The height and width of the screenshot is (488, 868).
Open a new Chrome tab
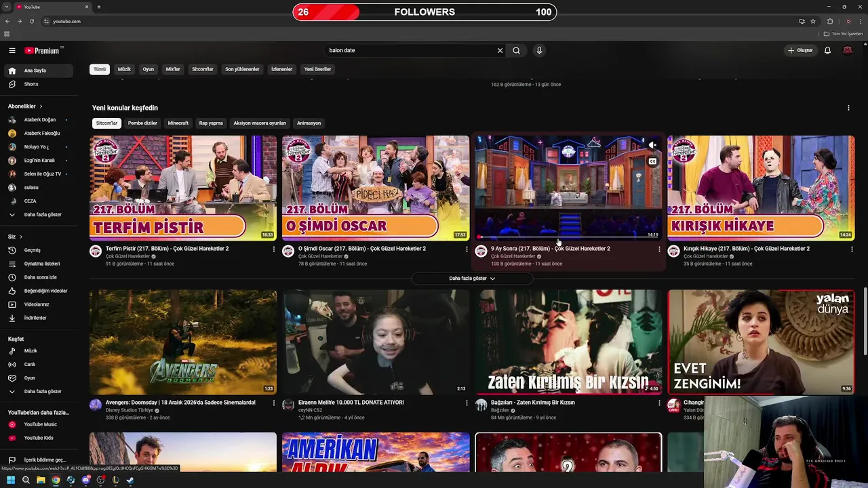99,7
